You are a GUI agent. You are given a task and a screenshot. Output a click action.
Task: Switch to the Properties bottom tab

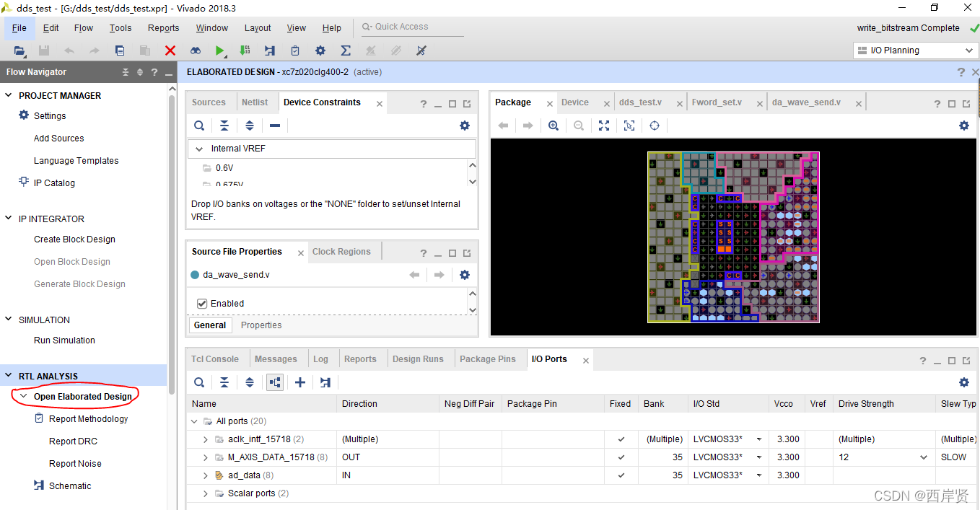click(261, 325)
